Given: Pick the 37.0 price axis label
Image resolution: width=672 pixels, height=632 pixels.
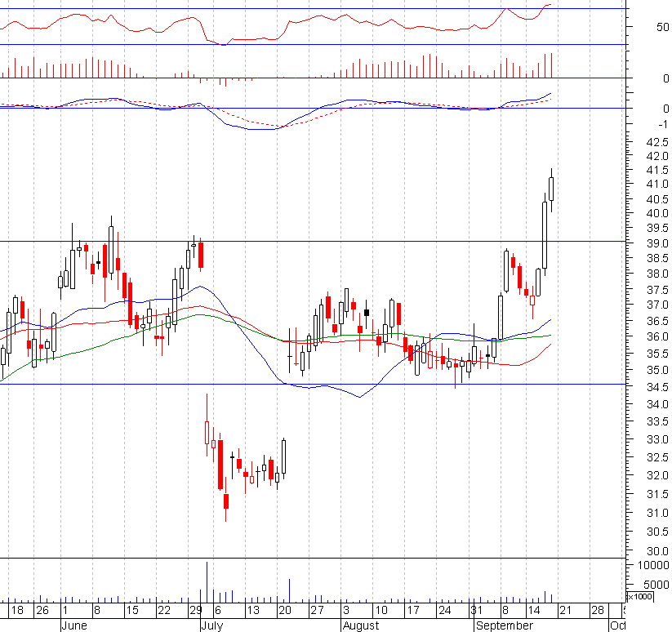Looking at the screenshot, I should point(657,305).
